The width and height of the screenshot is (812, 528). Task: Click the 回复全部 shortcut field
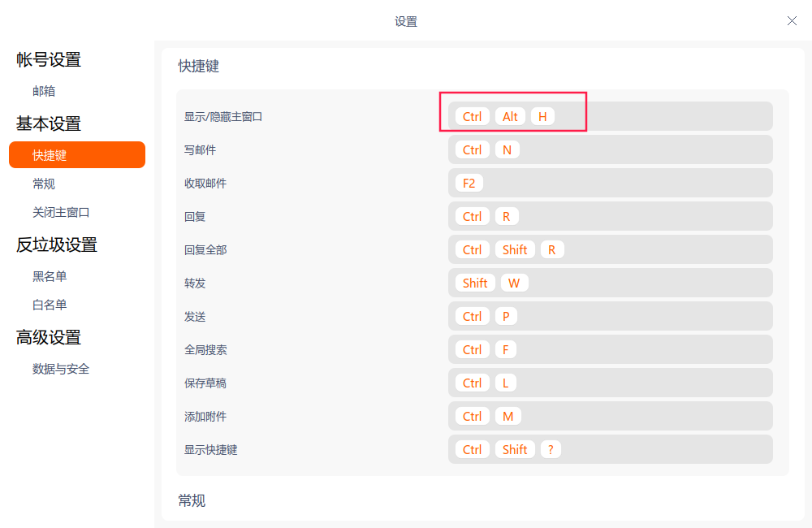(610, 249)
